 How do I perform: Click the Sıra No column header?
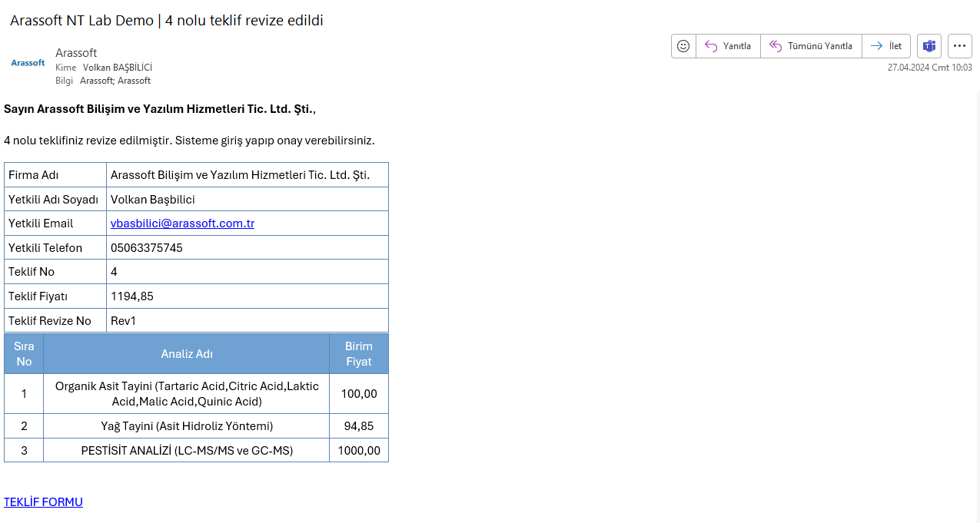(x=24, y=354)
